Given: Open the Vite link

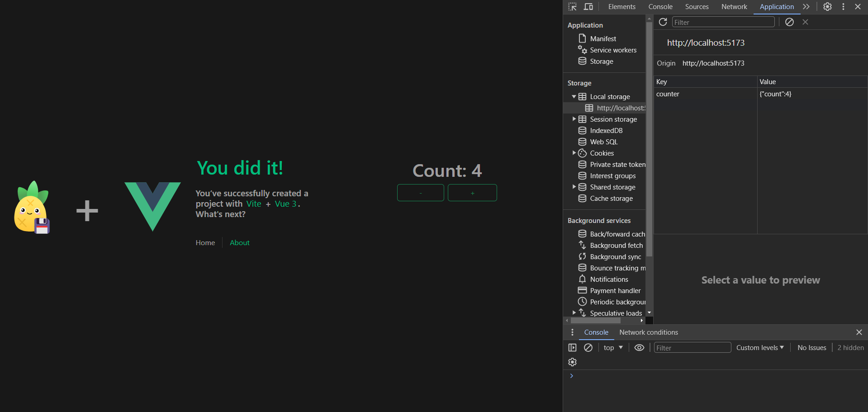Looking at the screenshot, I should (254, 204).
